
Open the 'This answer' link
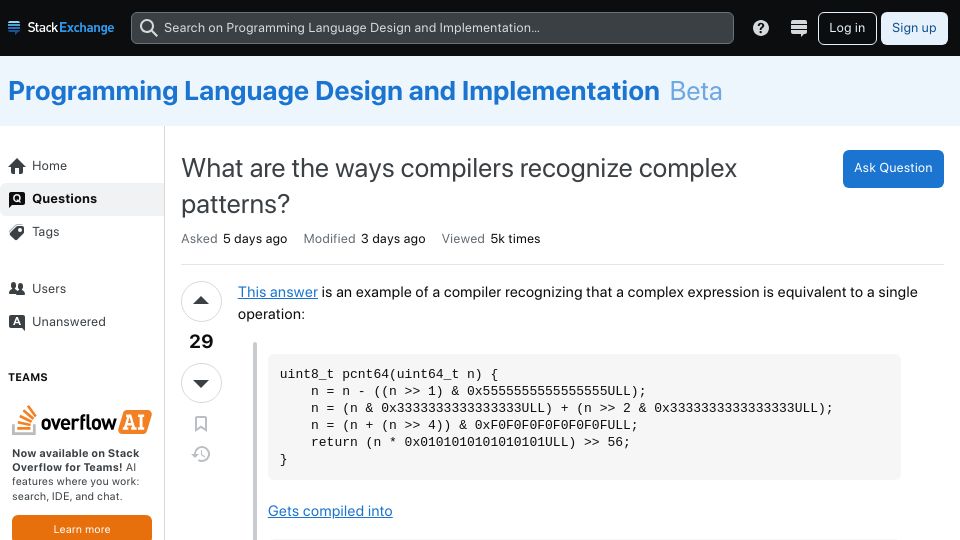tap(278, 292)
